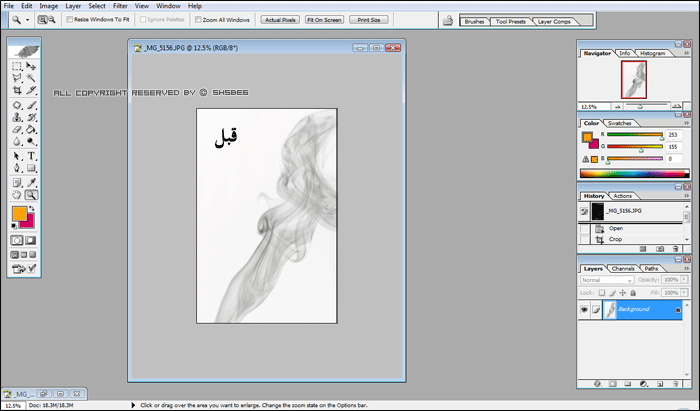Select the Crop tool in toolbox

17,90
